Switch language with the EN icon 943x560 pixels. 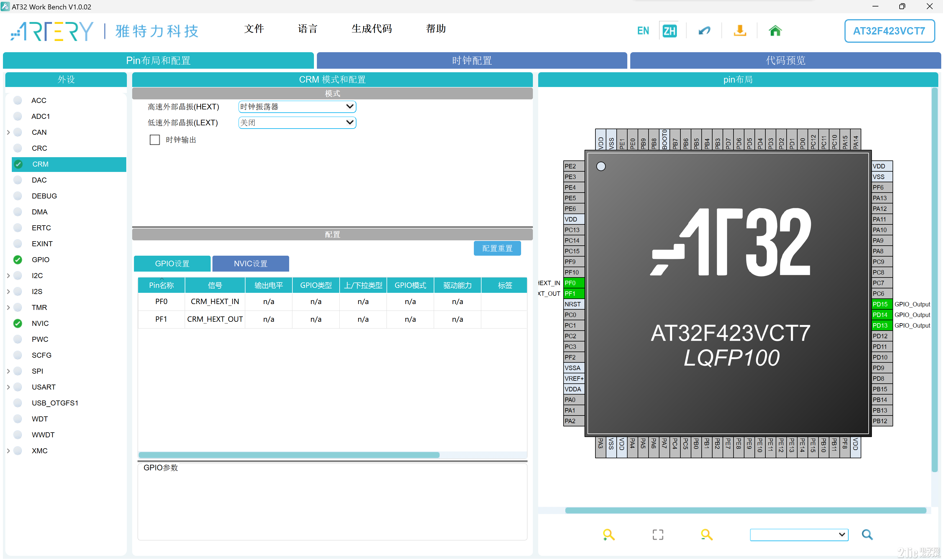pos(643,31)
